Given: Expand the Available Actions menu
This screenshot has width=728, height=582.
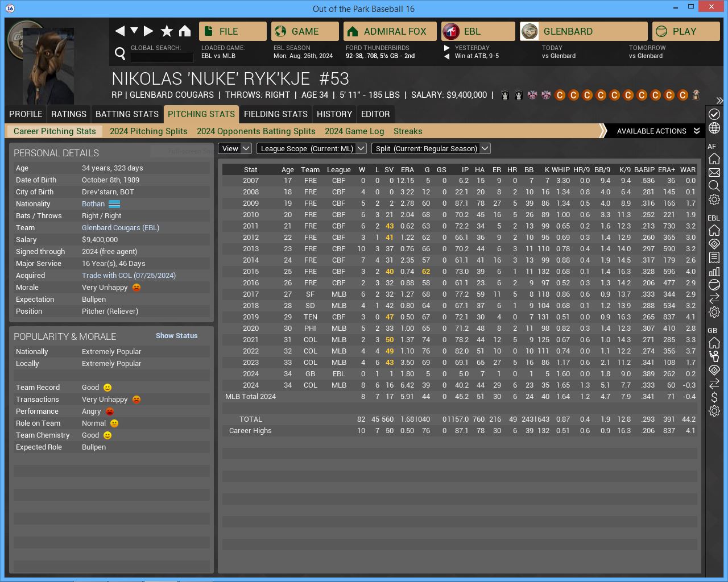Looking at the screenshot, I should pos(658,131).
